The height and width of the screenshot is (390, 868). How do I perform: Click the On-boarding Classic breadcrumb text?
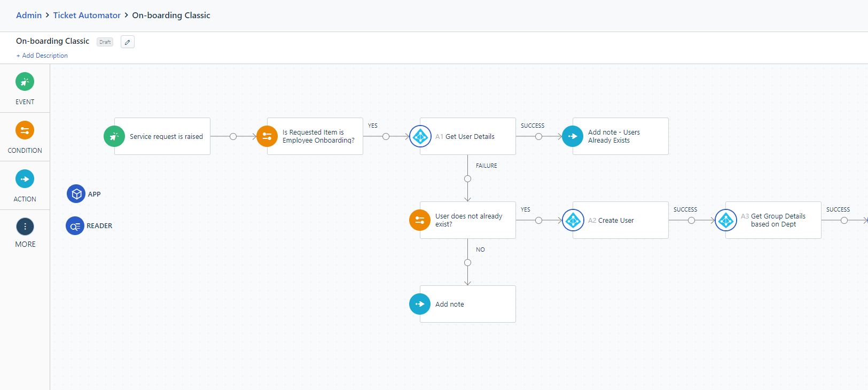click(x=171, y=15)
